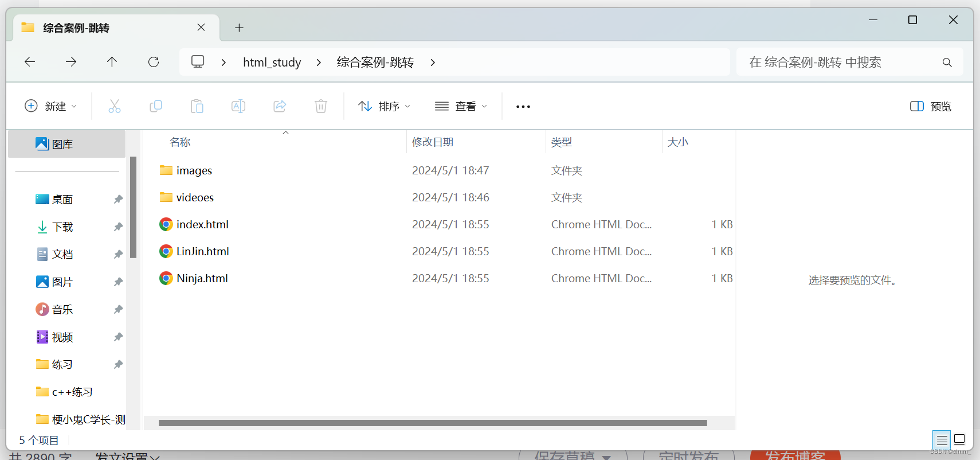Screen dimensions: 980x460
Task: Click the Cut scissors icon
Action: point(115,106)
